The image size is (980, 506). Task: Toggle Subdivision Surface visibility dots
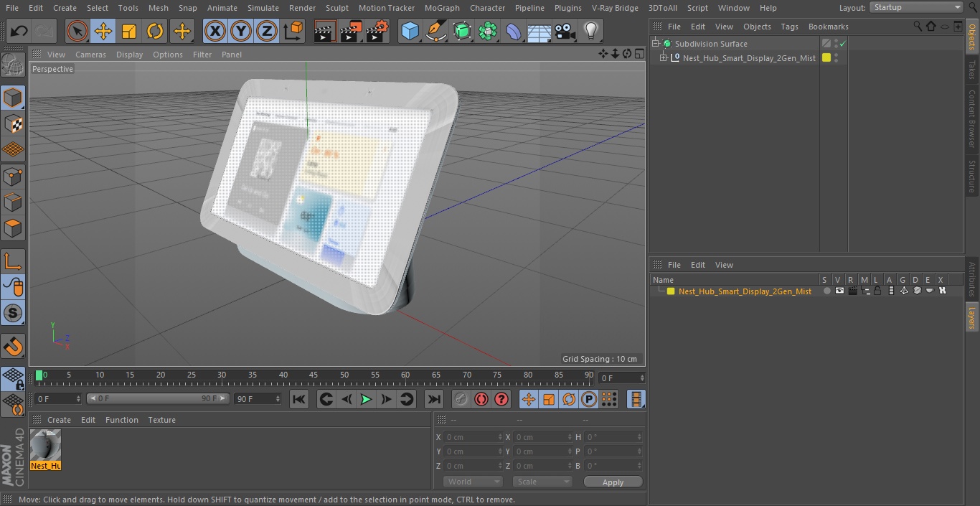tap(836, 44)
